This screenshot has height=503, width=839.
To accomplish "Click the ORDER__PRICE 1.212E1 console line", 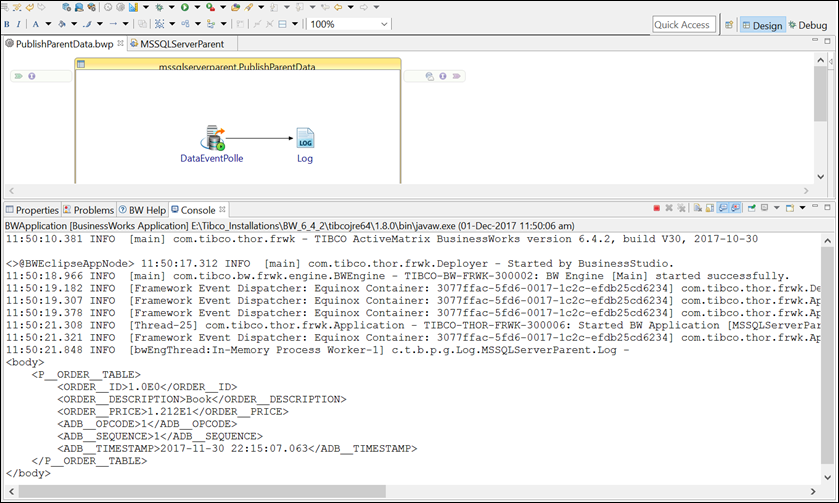I will (173, 411).
